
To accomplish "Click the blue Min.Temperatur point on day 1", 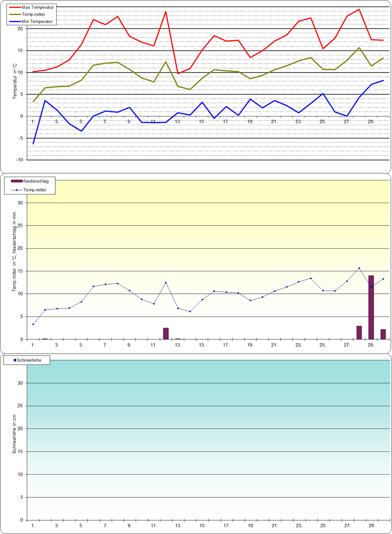I will click(x=33, y=144).
